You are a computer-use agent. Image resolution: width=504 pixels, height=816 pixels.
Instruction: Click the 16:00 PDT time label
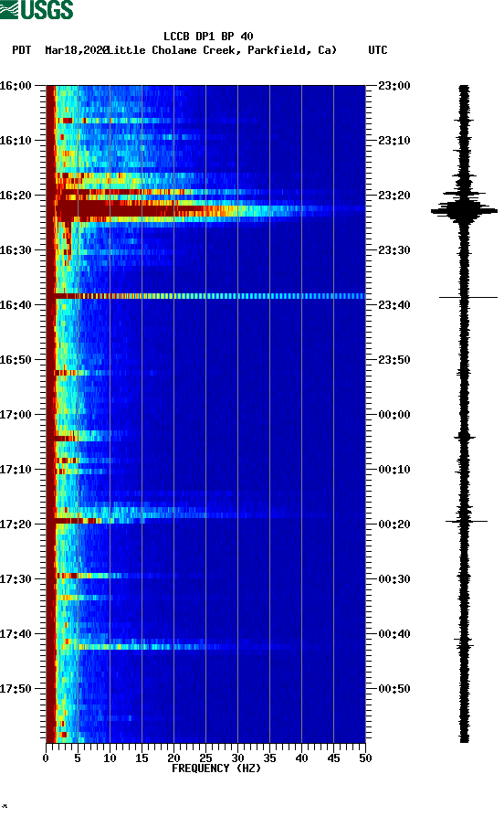16,85
